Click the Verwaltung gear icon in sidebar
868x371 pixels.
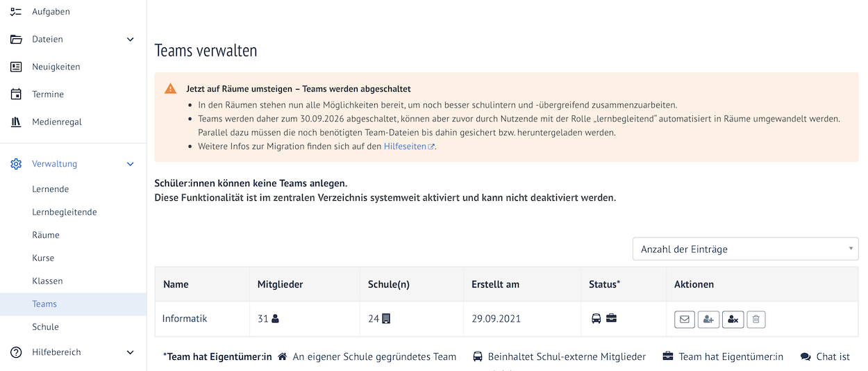click(x=16, y=164)
